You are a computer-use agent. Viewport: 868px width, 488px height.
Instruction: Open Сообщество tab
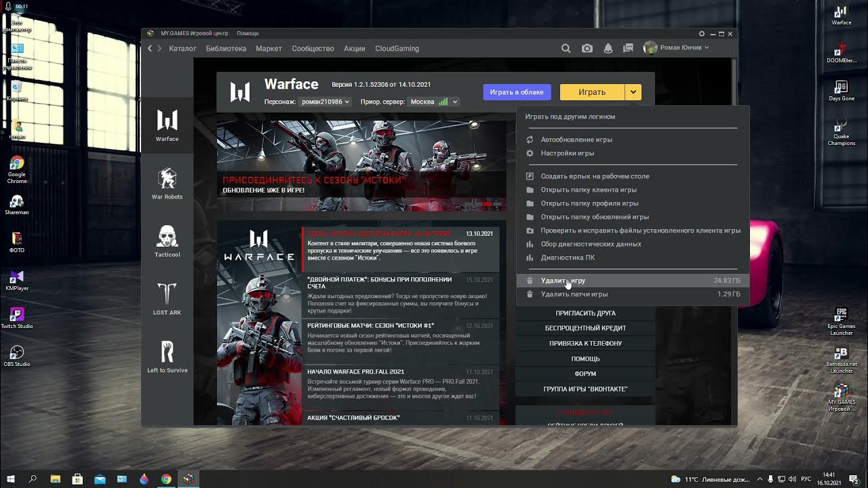tap(313, 49)
